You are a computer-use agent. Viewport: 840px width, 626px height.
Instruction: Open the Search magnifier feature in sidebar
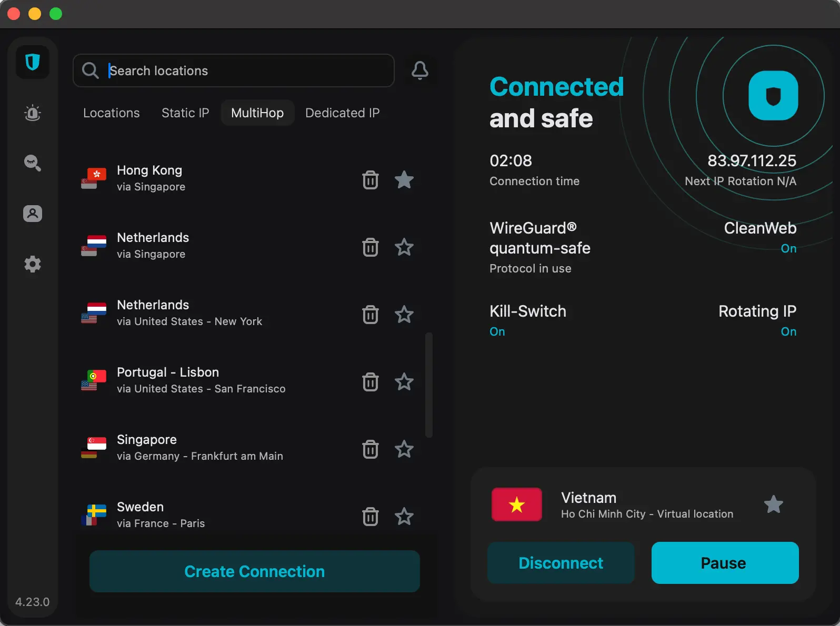click(x=33, y=163)
